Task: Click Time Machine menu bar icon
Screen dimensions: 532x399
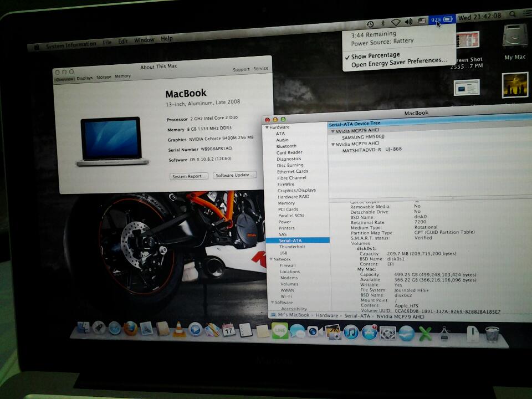Action: (370, 24)
